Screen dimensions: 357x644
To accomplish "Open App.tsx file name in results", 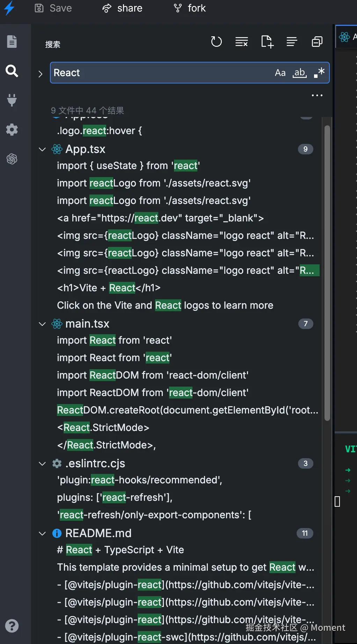I will coord(85,149).
